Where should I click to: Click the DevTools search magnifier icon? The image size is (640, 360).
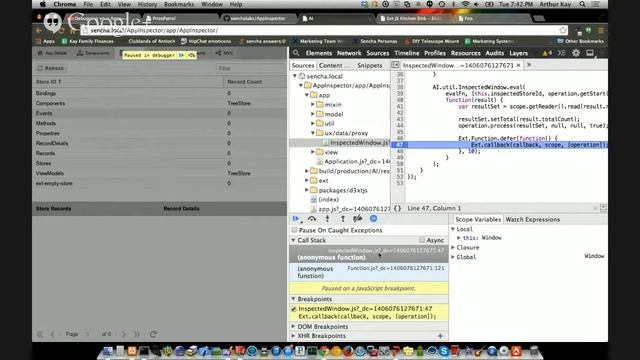click(296, 53)
